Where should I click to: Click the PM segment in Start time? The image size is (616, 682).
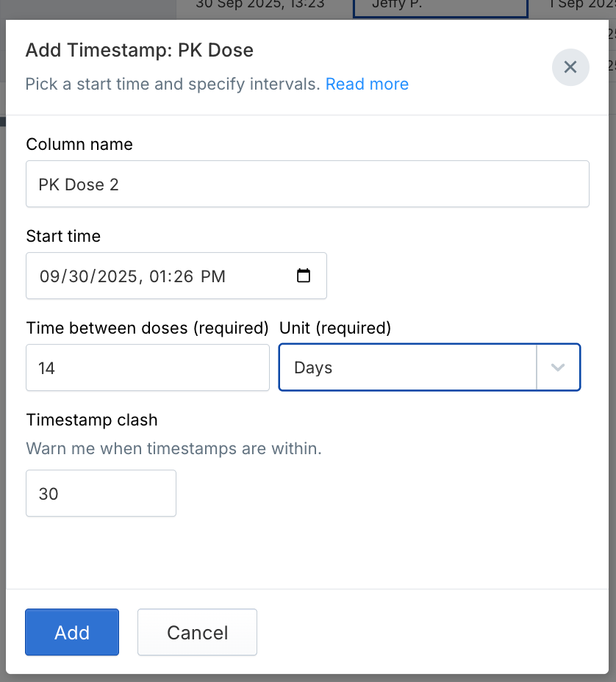click(x=213, y=277)
